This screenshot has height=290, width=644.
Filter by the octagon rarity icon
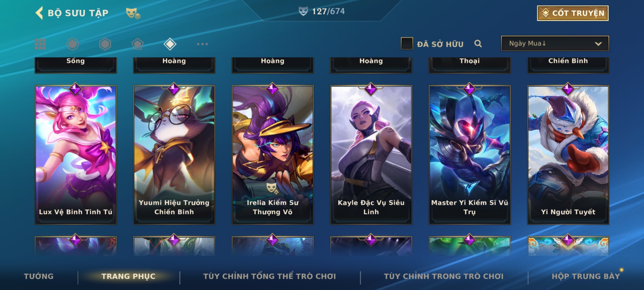tap(73, 44)
